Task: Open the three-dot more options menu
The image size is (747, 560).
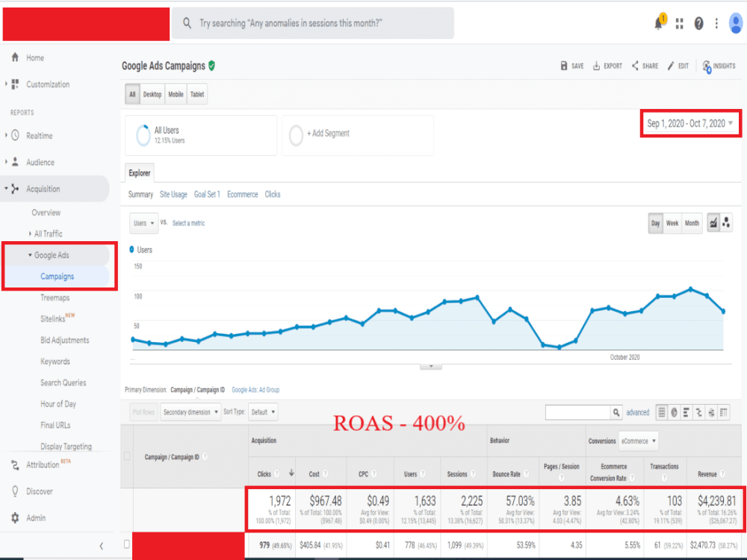Action: pos(716,23)
